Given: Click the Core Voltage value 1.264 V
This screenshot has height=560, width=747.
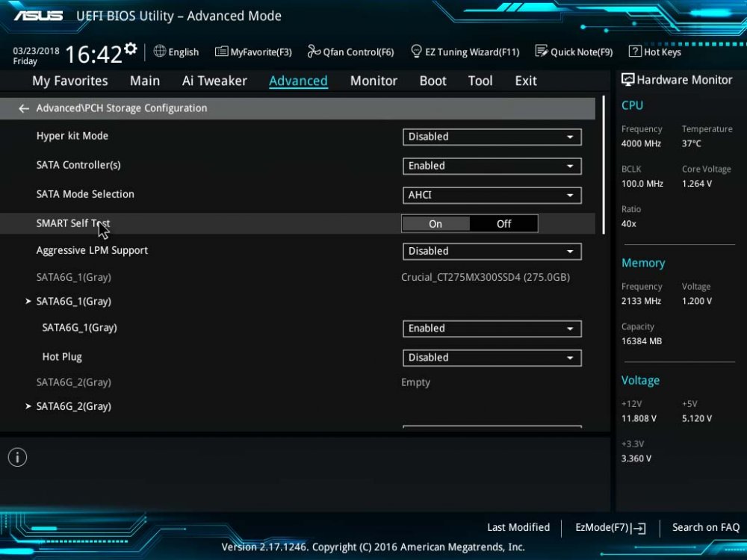Looking at the screenshot, I should point(696,184).
